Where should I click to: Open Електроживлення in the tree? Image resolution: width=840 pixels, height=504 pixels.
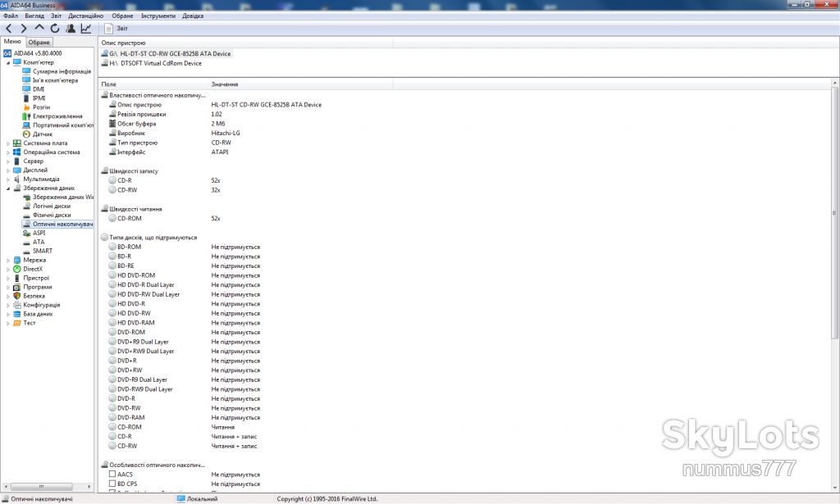pyautogui.click(x=52, y=116)
